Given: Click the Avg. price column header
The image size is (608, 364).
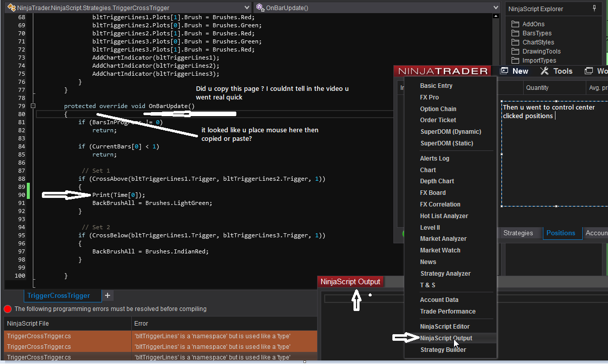Looking at the screenshot, I should 598,88.
